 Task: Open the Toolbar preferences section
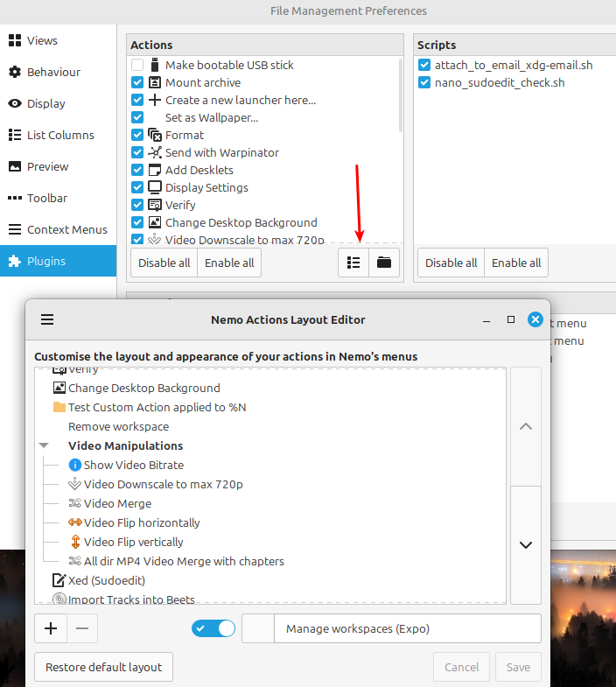pyautogui.click(x=47, y=198)
